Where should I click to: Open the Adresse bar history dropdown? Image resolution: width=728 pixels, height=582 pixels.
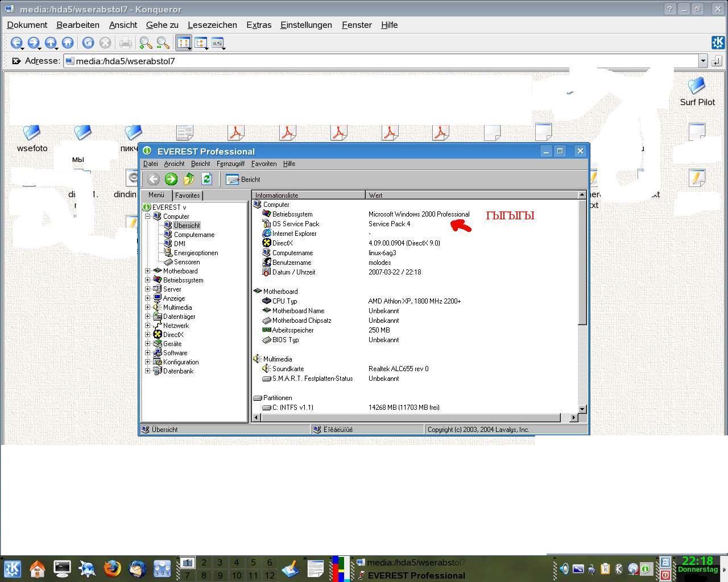click(703, 61)
